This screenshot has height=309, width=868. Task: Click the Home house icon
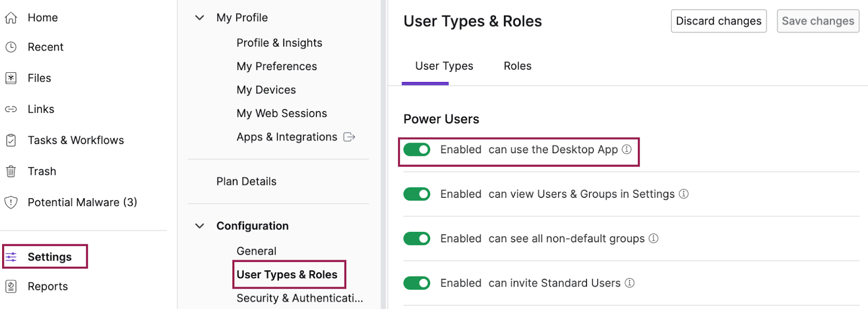coord(11,18)
